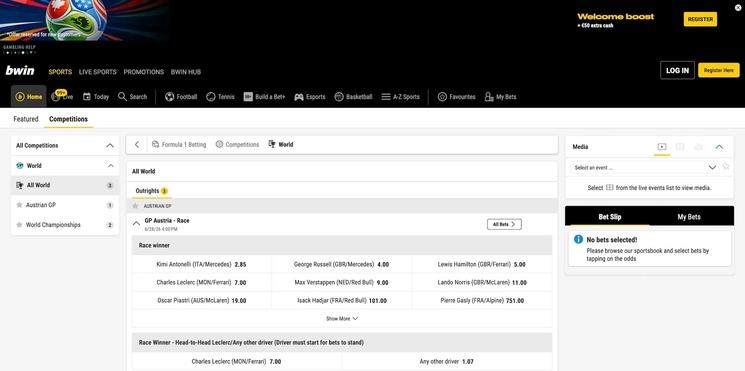Viewport: 745px width, 371px height.
Task: Select SPORTS in top navigation
Action: coord(60,72)
